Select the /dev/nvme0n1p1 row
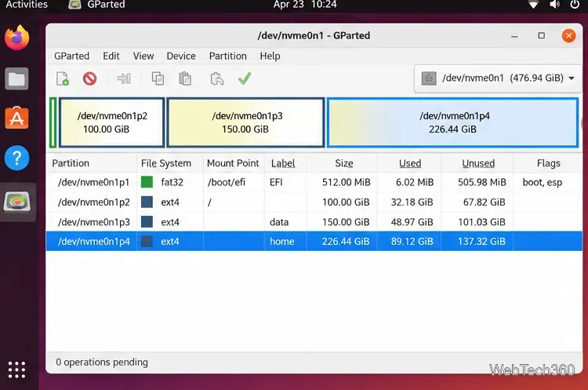The image size is (588, 390). [314, 182]
